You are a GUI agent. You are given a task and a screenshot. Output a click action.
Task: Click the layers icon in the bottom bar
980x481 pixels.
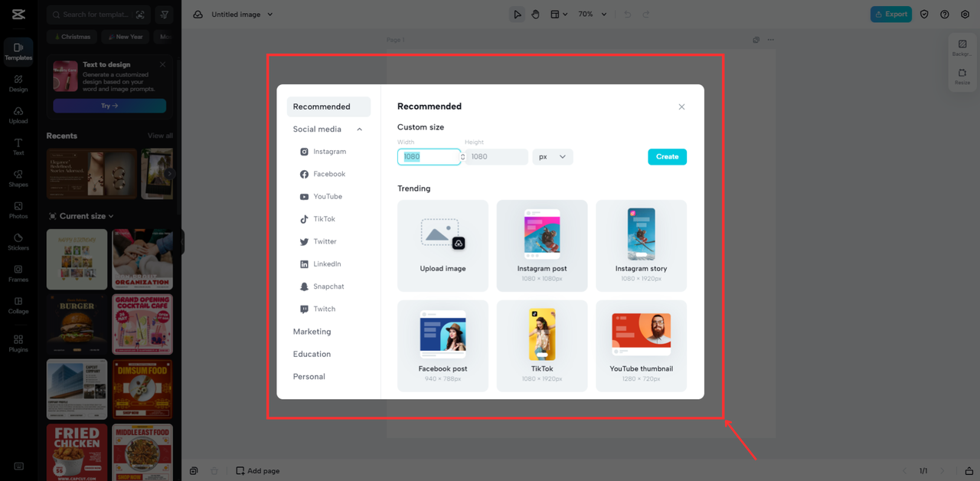194,471
